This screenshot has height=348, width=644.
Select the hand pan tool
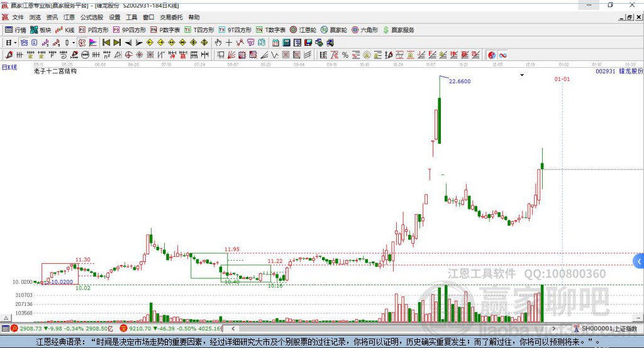[218, 43]
